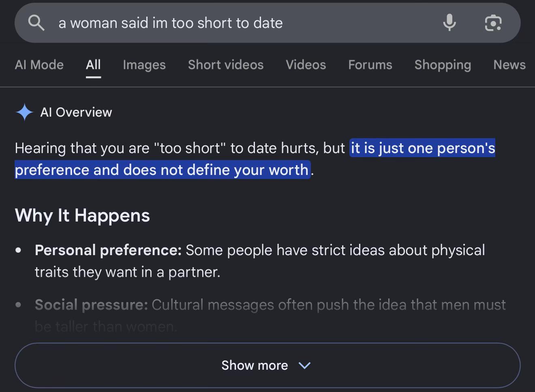Click the 'Personal preference:' bullet label
Screen dimensions: 535x392
(108, 250)
